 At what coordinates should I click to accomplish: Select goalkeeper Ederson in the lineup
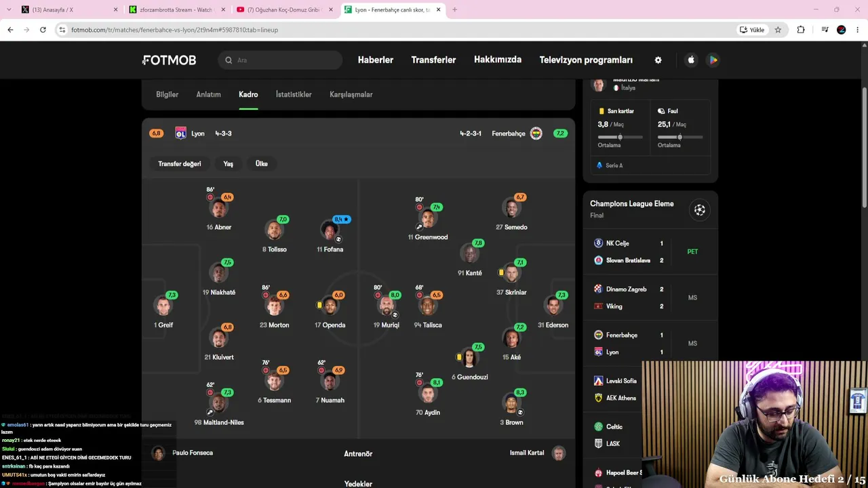[x=553, y=311]
